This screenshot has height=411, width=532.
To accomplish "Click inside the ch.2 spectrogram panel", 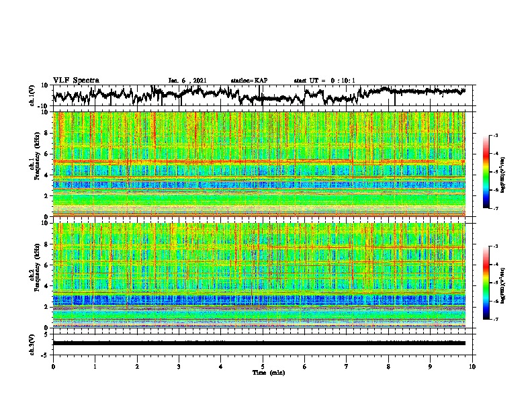I will tap(259, 275).
